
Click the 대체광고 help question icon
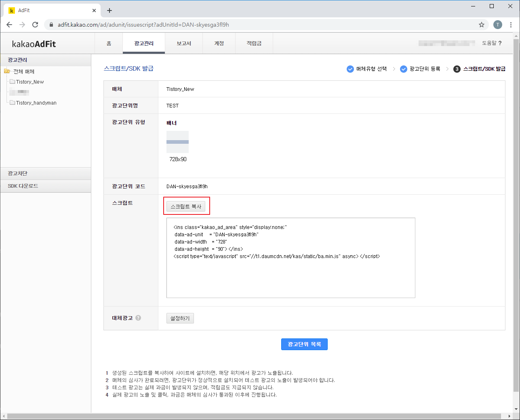click(138, 318)
